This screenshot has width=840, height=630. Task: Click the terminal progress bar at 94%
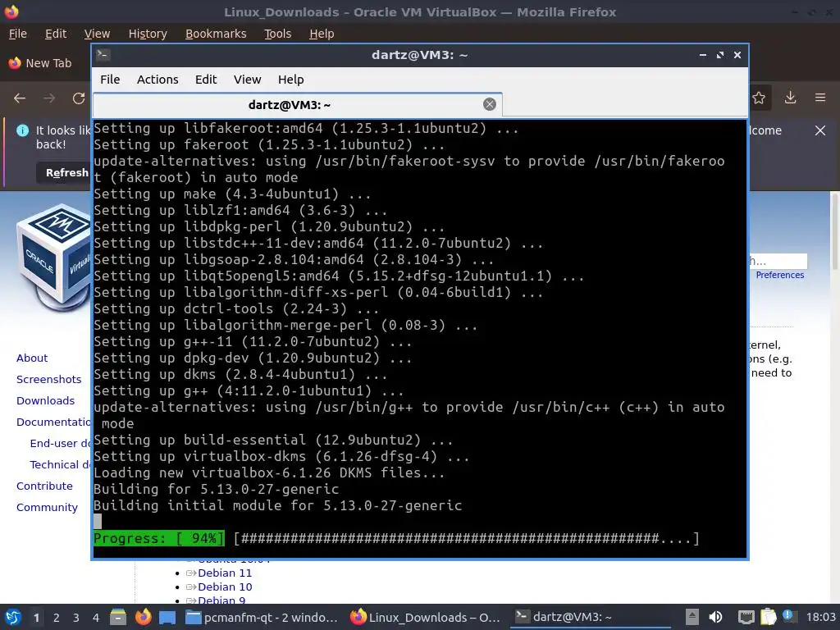[x=396, y=538]
